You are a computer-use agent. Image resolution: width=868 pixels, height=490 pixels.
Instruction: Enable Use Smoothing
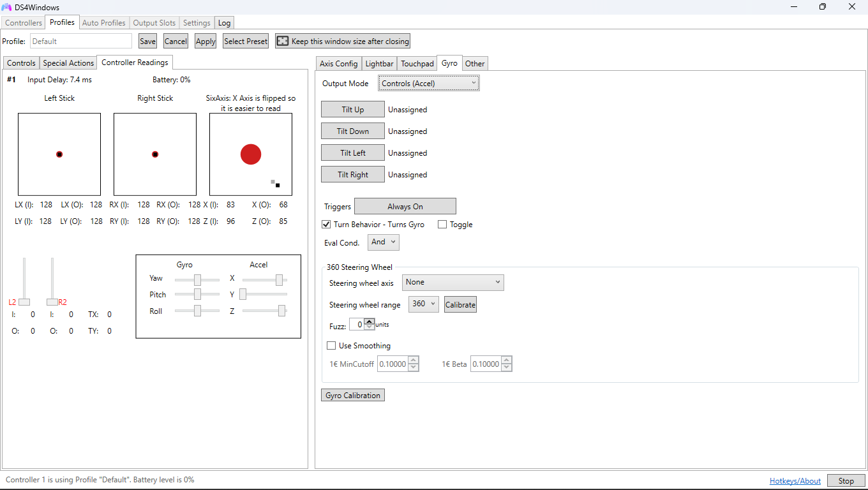tap(331, 345)
